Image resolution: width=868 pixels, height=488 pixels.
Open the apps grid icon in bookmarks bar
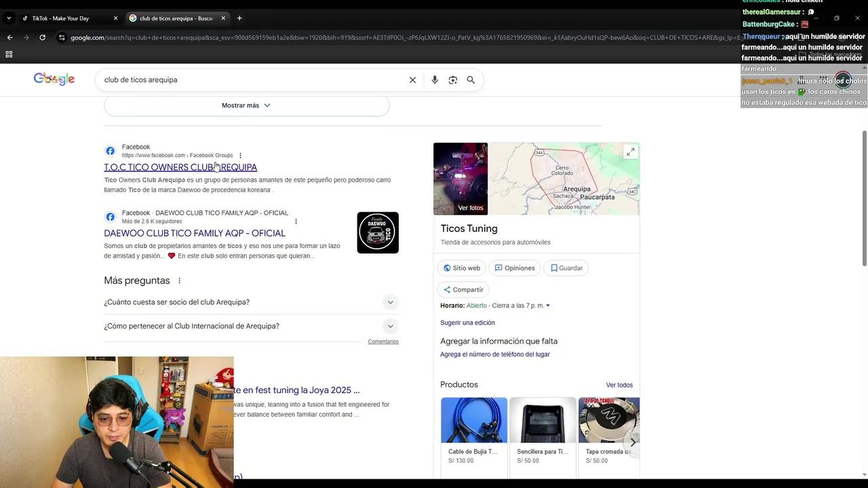(9, 54)
